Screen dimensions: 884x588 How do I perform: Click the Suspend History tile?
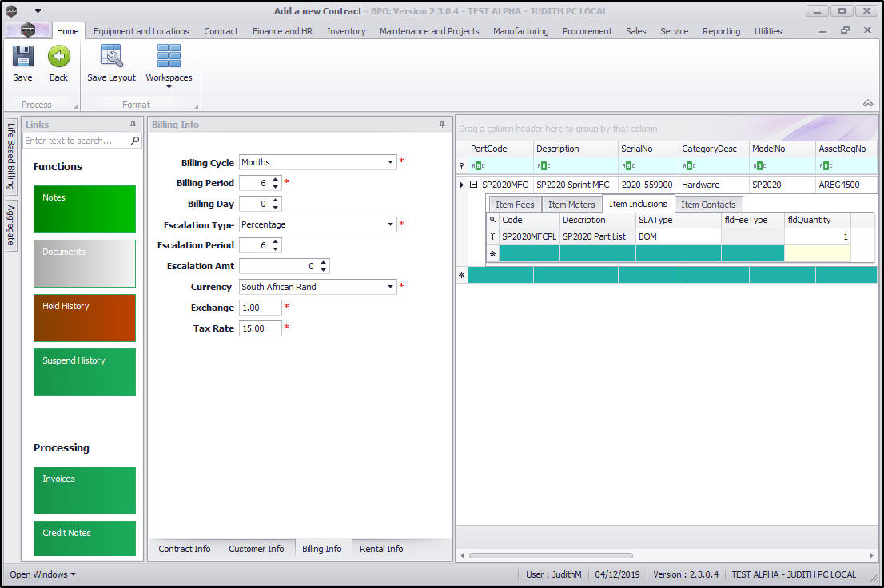pos(85,371)
